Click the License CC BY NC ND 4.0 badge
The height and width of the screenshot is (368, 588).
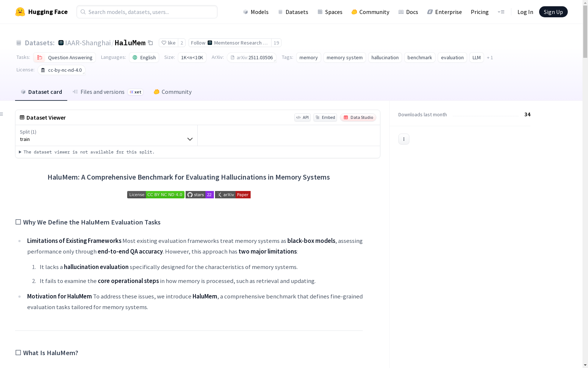(156, 195)
